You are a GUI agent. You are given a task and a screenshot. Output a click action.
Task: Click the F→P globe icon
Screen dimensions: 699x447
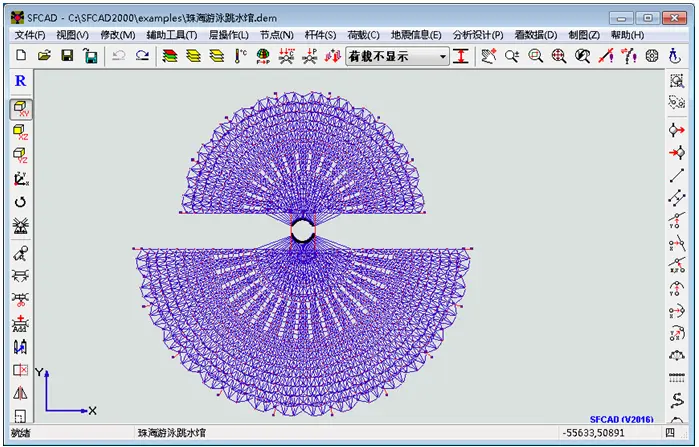click(x=263, y=56)
